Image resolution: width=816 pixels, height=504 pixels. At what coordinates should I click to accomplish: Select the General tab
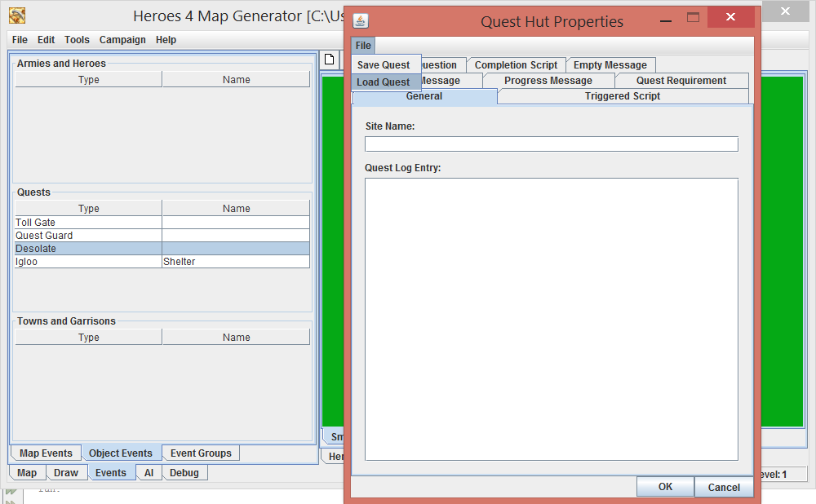(424, 96)
